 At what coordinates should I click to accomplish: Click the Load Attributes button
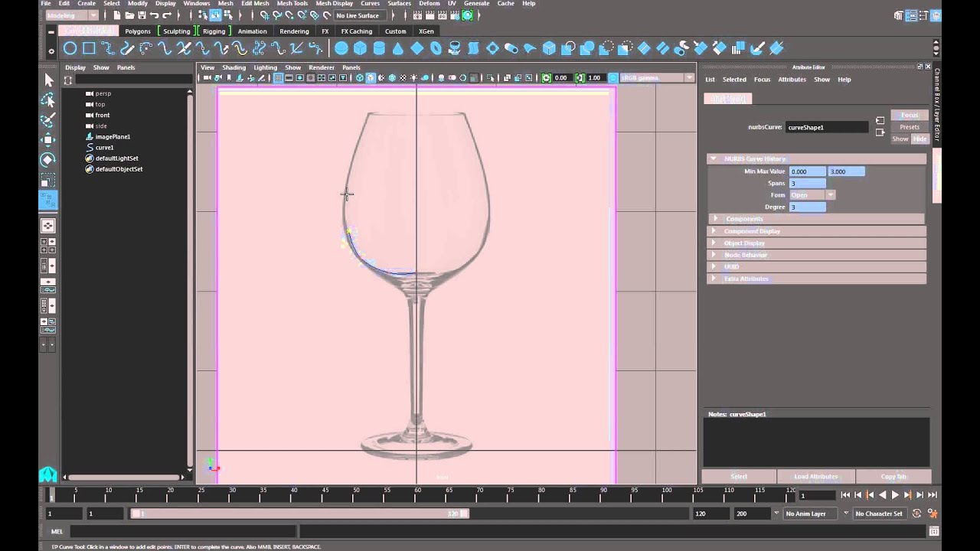[x=815, y=476]
